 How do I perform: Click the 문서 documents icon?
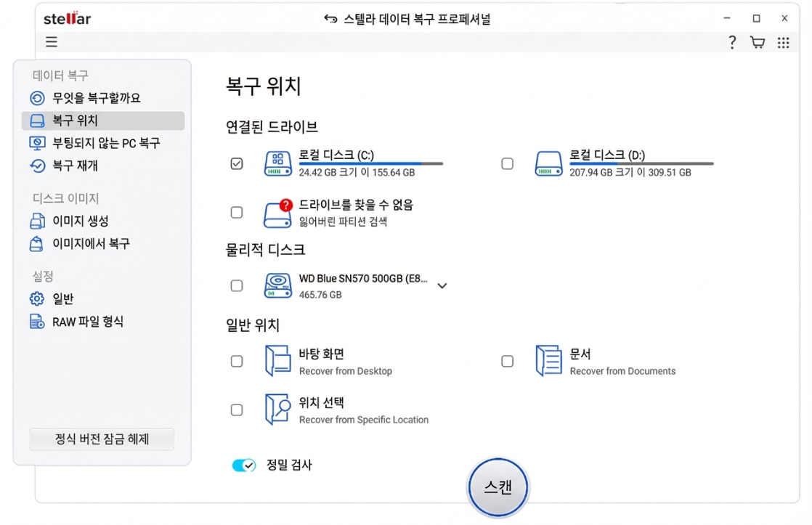point(548,361)
